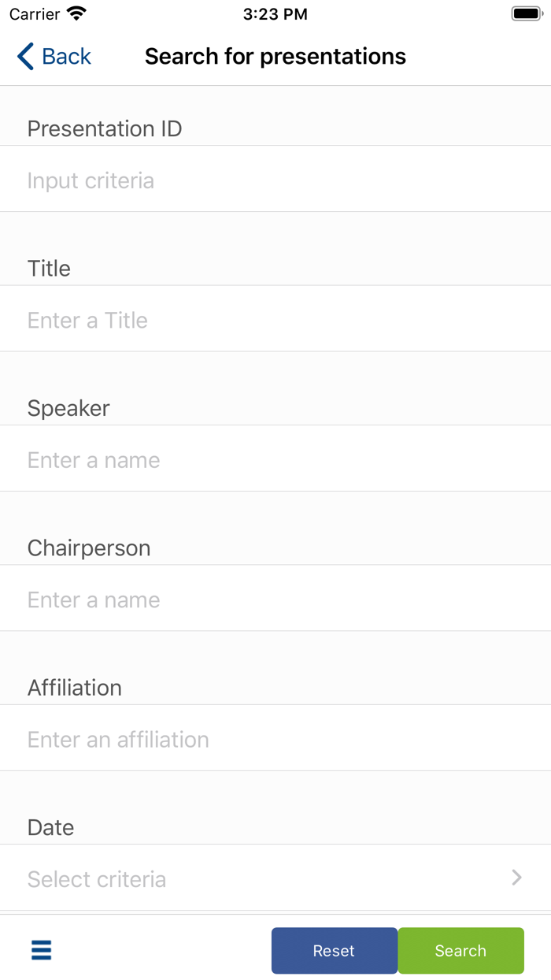Tap the status bar clock time
Viewport: 551px width, 980px height.
(275, 14)
